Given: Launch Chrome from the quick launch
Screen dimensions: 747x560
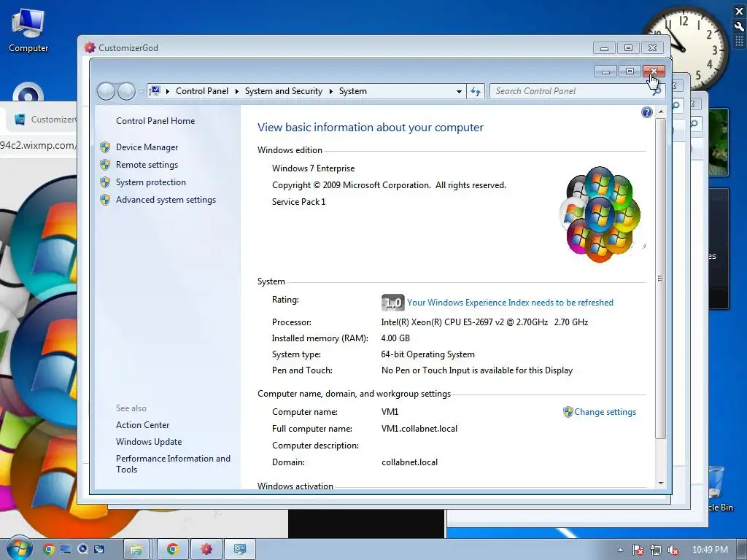Looking at the screenshot, I should pos(48,550).
